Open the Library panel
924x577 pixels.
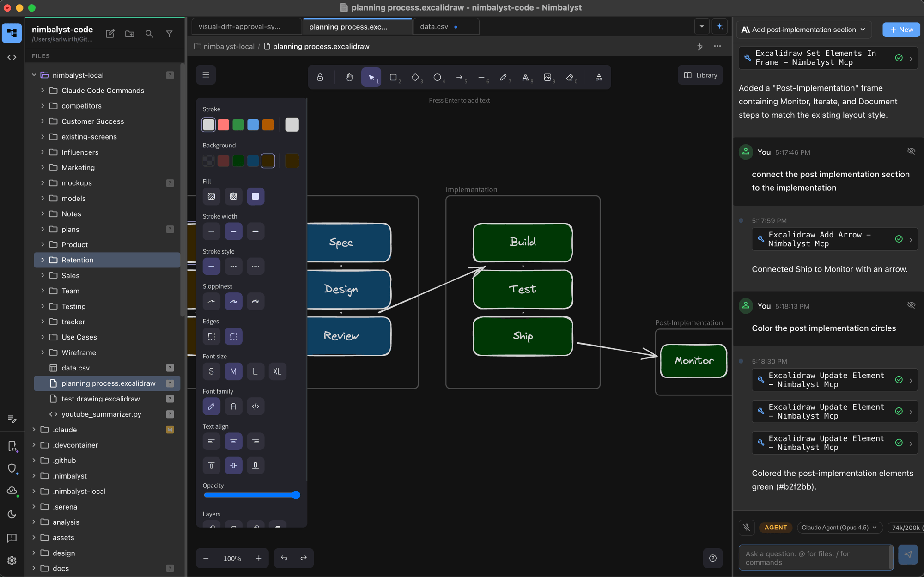pos(699,75)
